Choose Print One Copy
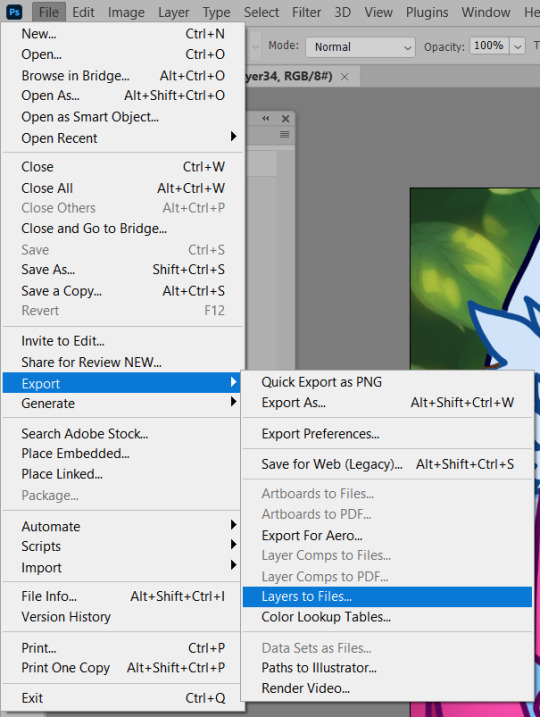The width and height of the screenshot is (540, 717). (x=123, y=668)
